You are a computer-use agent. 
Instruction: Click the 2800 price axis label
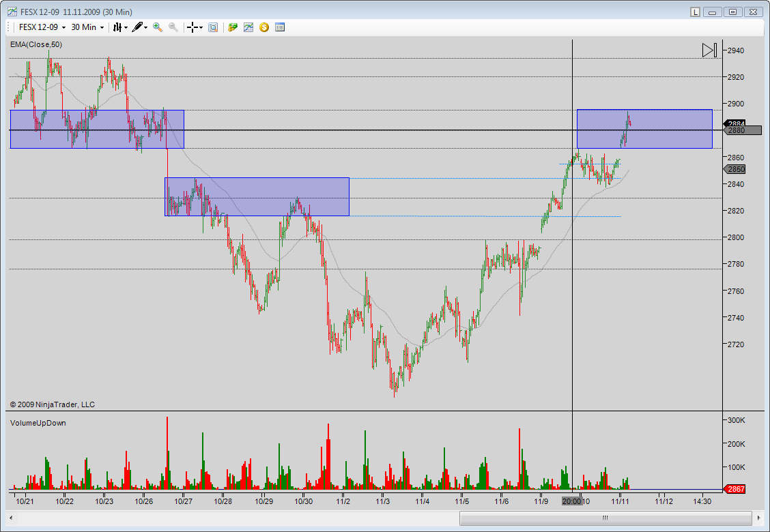736,237
